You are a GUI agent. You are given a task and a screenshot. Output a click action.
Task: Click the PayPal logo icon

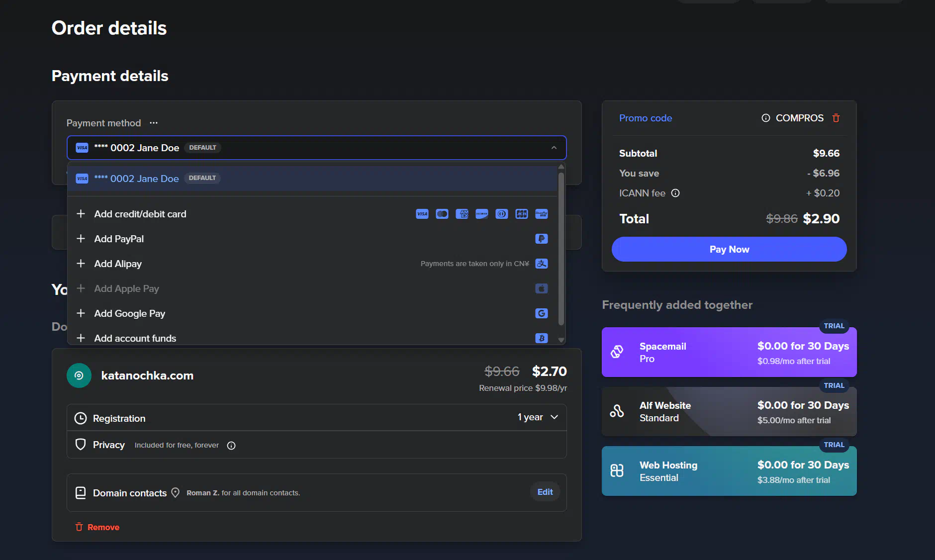(541, 239)
